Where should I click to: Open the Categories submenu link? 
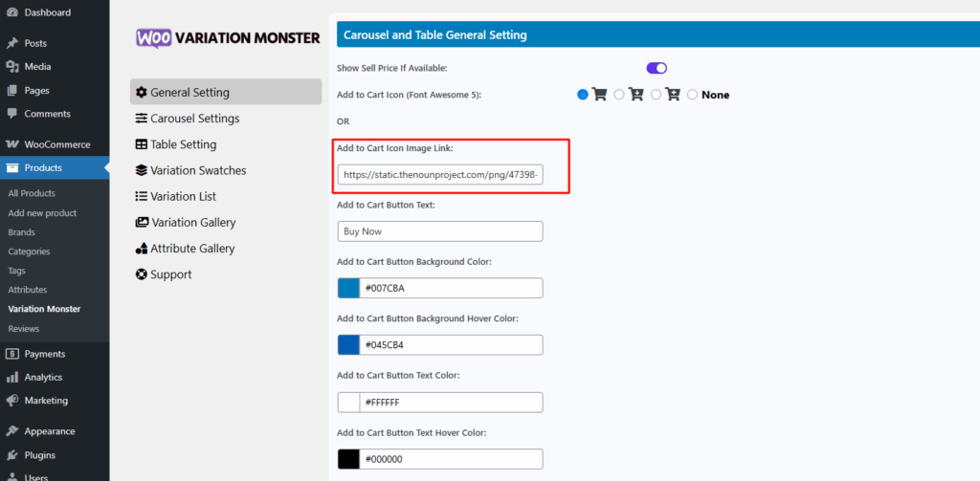click(x=29, y=251)
